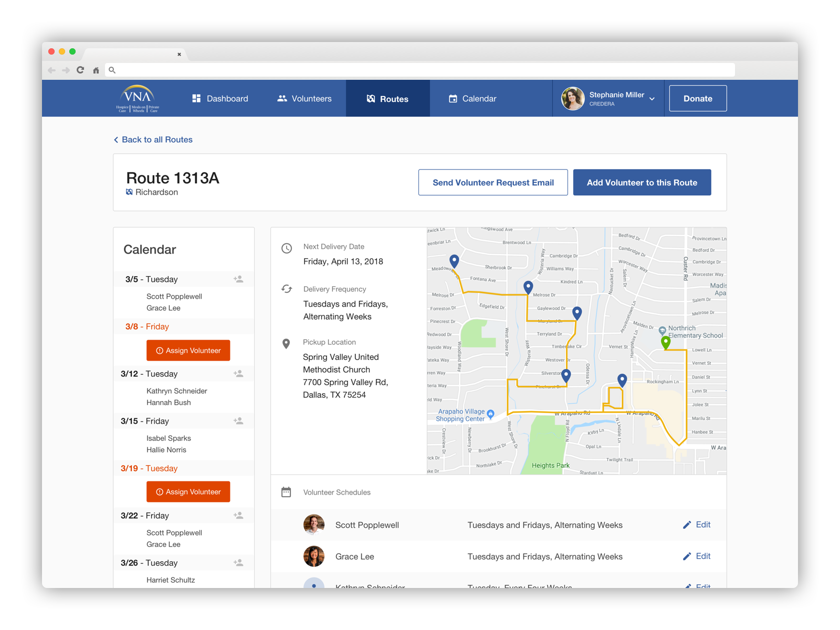
Task: Click the browser address search field
Action: (420, 70)
